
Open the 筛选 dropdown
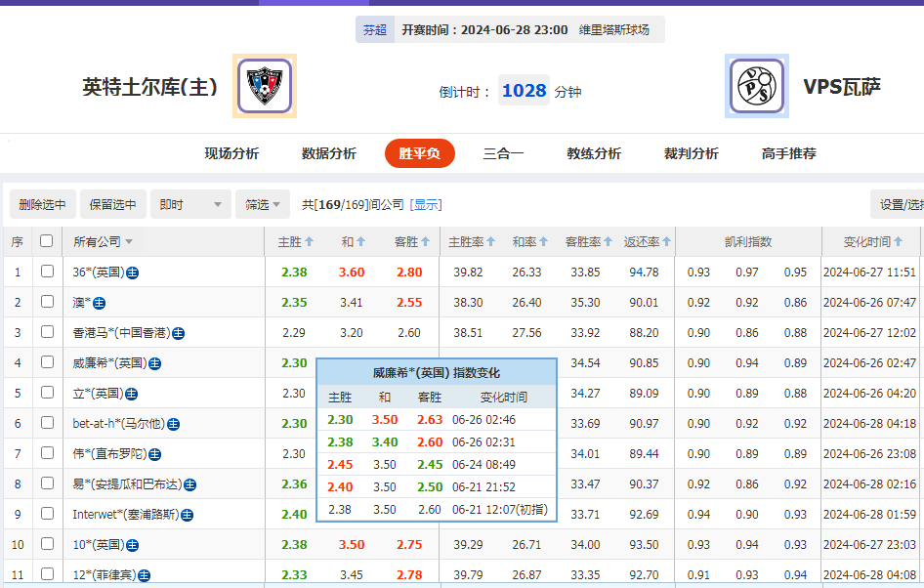click(x=261, y=203)
